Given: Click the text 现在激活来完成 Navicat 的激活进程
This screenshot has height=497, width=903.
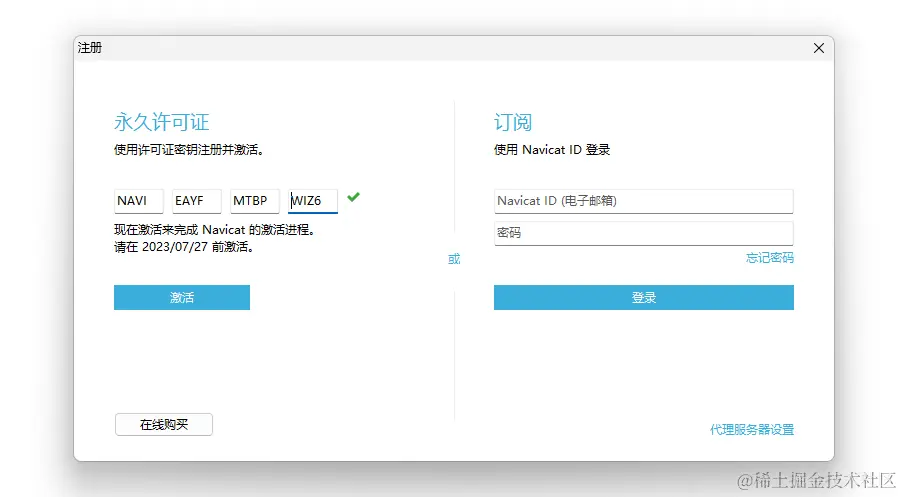Looking at the screenshot, I should coord(214,230).
